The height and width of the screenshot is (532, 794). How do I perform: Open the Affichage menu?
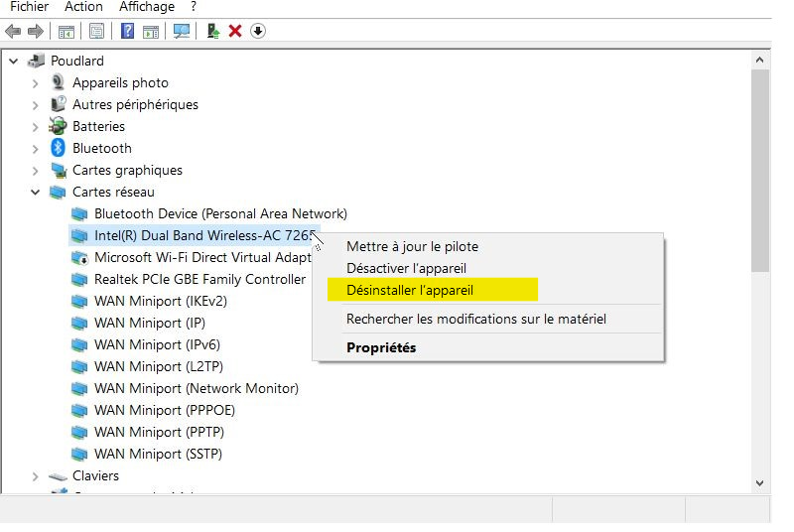tap(147, 7)
